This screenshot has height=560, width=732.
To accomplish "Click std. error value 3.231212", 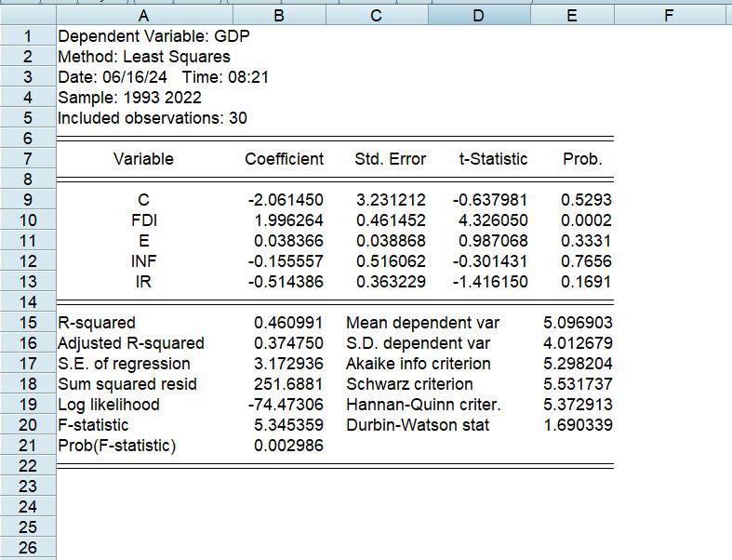I will point(391,200).
